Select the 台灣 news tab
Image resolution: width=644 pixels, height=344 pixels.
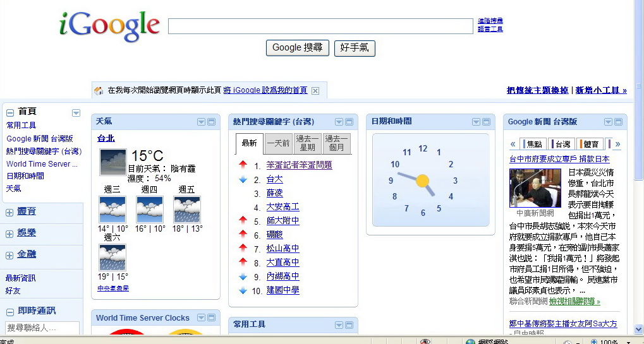pos(561,144)
